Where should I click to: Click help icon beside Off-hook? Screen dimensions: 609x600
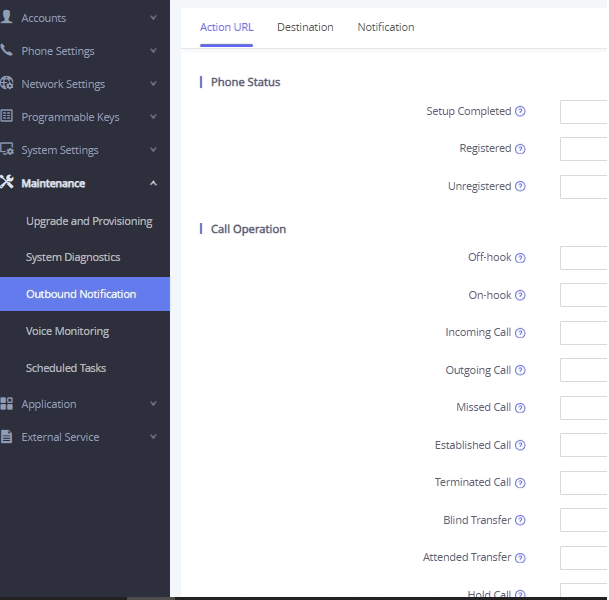point(520,258)
